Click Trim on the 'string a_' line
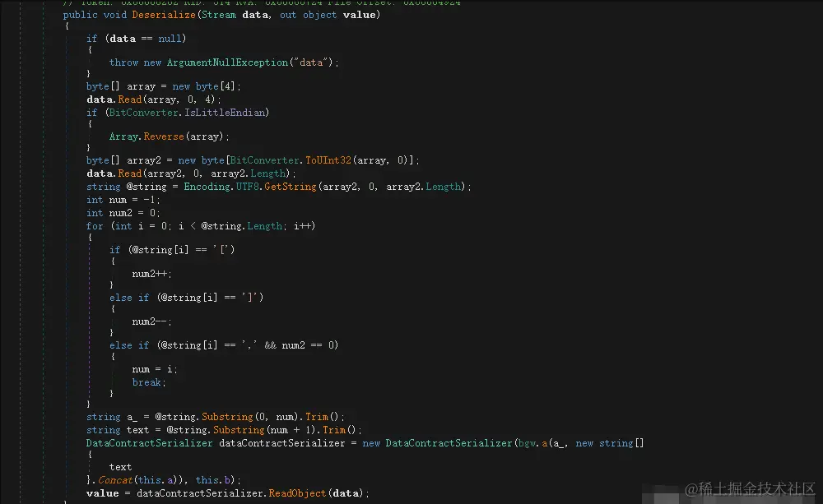823x504 pixels. coord(317,417)
